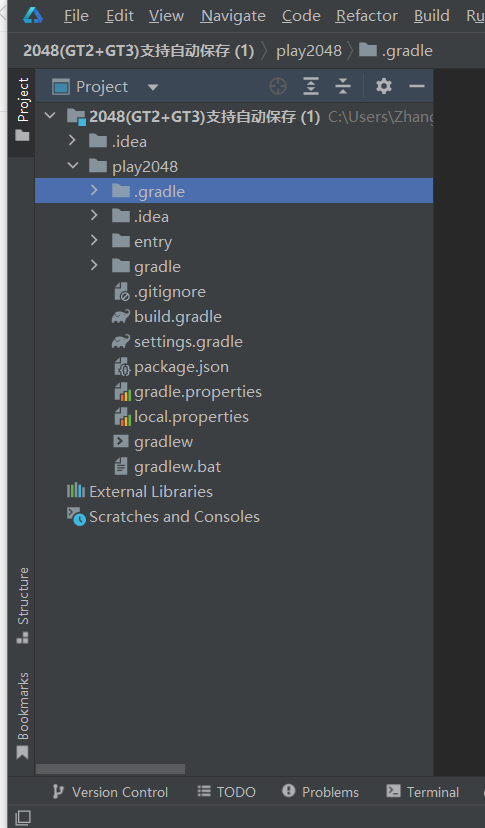The height and width of the screenshot is (828, 485).
Task: Open Project panel settings gear
Action: [x=384, y=86]
